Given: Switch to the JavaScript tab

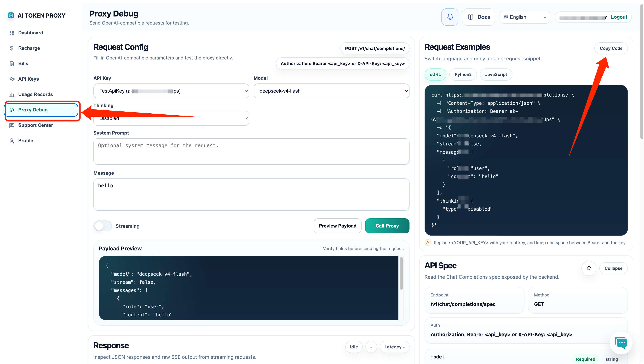Looking at the screenshot, I should [x=496, y=75].
